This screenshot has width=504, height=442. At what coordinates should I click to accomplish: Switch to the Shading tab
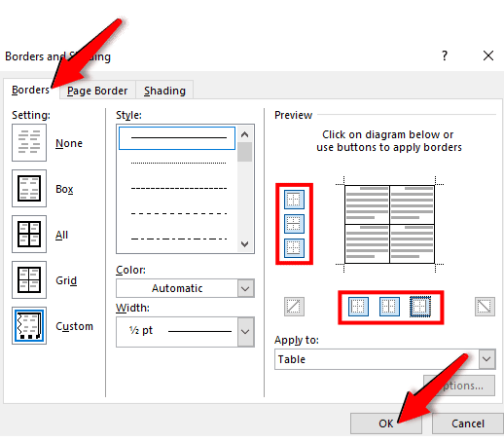[164, 91]
